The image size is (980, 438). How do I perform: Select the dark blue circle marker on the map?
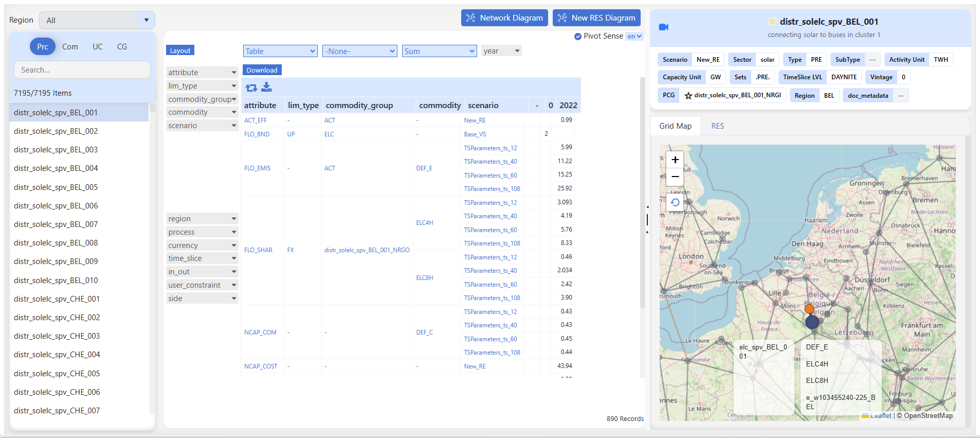click(x=812, y=322)
